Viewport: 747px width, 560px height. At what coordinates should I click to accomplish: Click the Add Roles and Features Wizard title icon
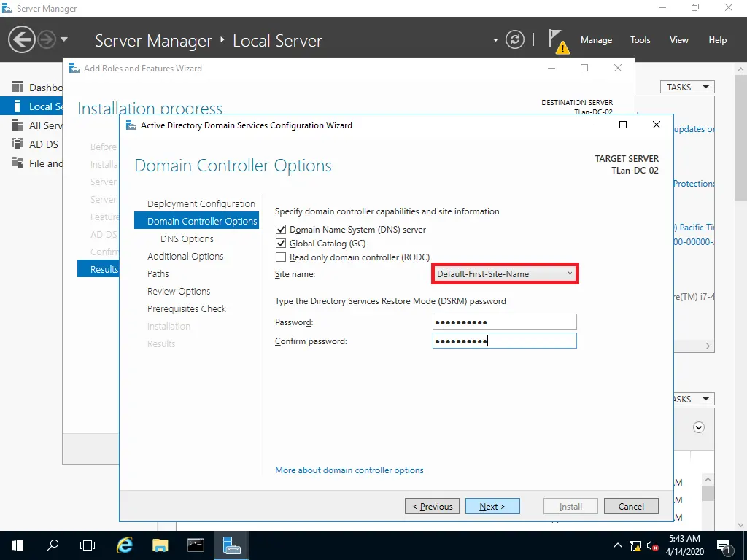(x=74, y=68)
